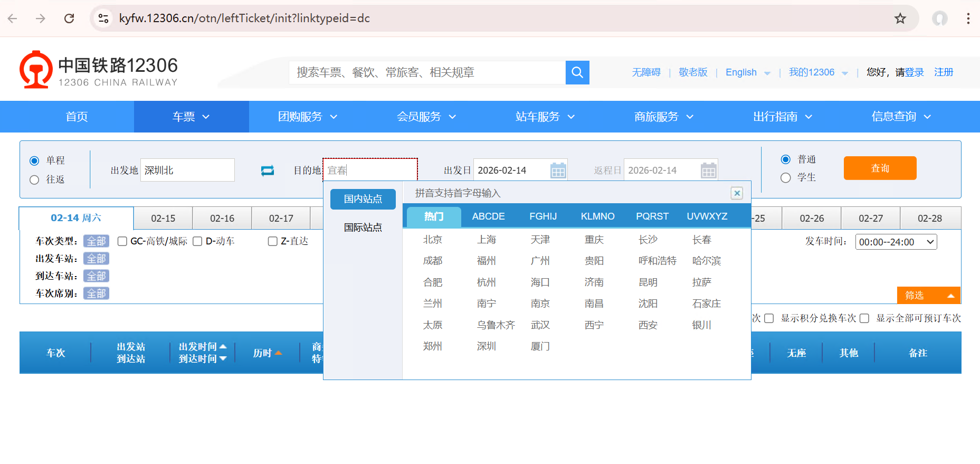980x464 pixels.
Task: Switch to 国内站点 domestic stations
Action: (363, 199)
